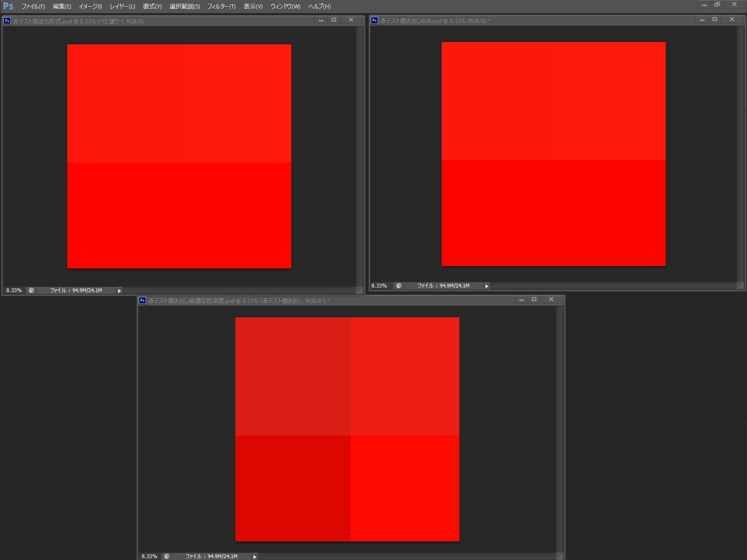
Task: Click lower pure red area in 赤テスト書き出しRGB.psd canvas
Action: click(554, 213)
